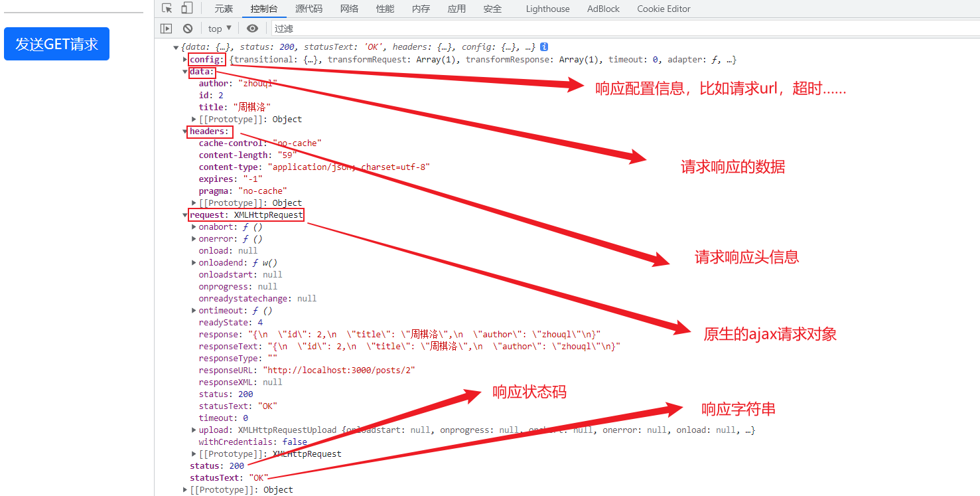Image resolution: width=980 pixels, height=496 pixels.
Task: Toggle the device toolbar icon
Action: pyautogui.click(x=187, y=9)
